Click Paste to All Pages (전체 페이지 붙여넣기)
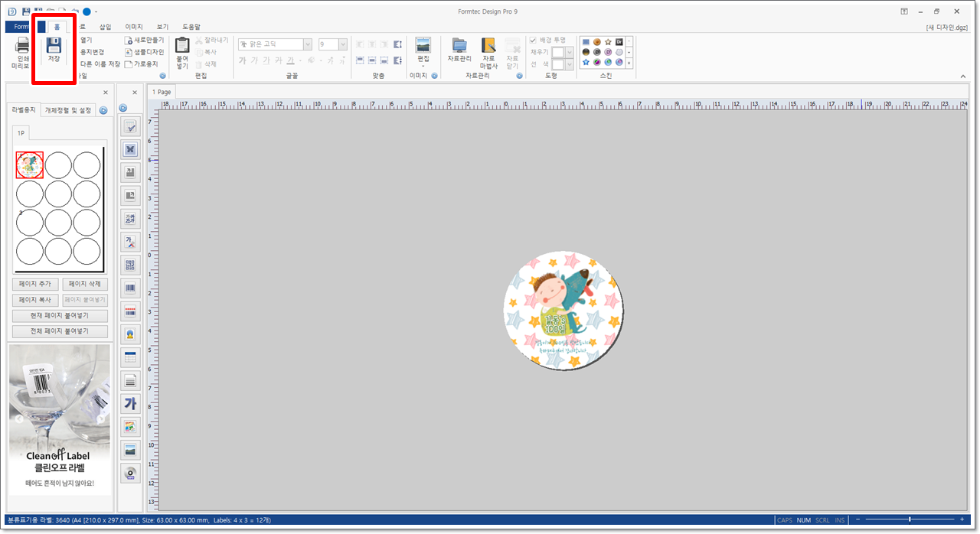980x534 pixels. coord(60,331)
